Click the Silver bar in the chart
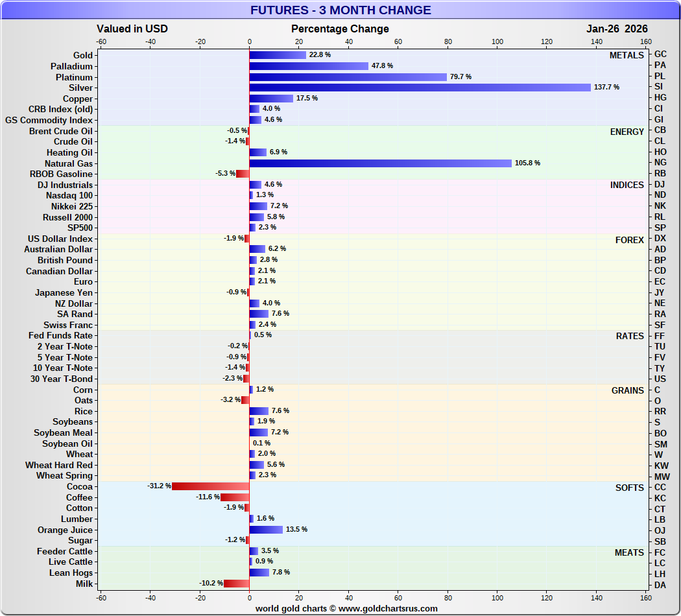This screenshot has width=681, height=616. point(420,88)
